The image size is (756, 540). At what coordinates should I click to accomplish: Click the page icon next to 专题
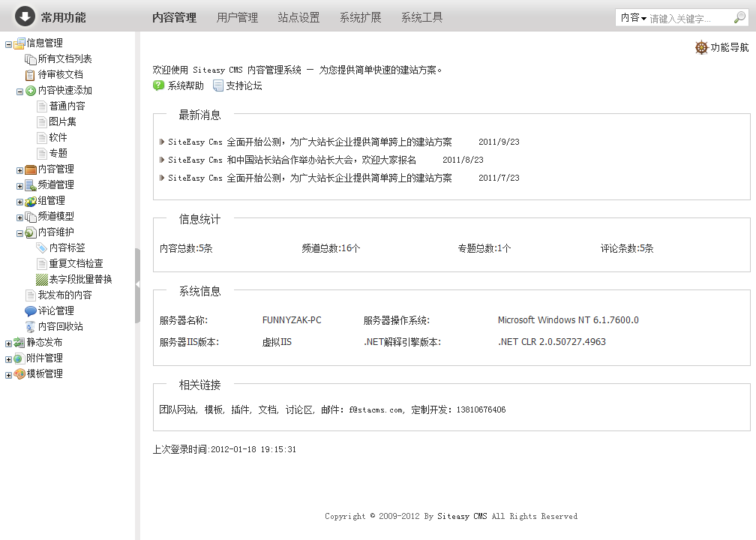click(42, 154)
